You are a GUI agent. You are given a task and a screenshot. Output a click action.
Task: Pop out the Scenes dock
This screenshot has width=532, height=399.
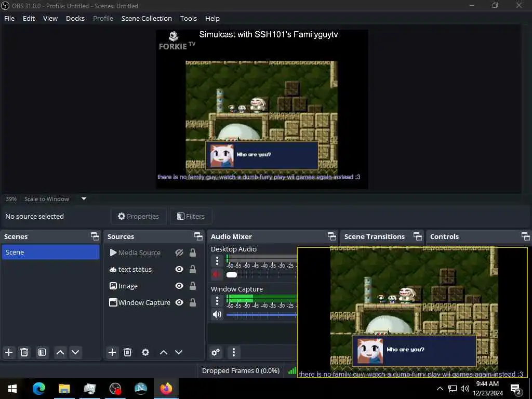pyautogui.click(x=95, y=236)
